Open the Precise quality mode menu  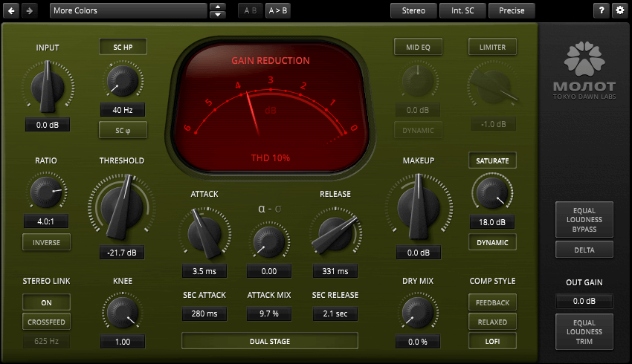coord(512,10)
